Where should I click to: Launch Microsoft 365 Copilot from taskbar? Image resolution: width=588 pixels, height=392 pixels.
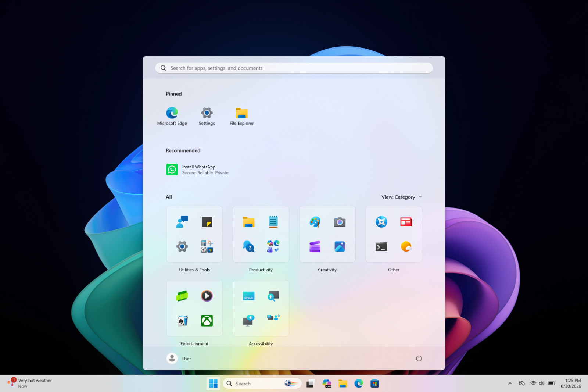pyautogui.click(x=327, y=384)
